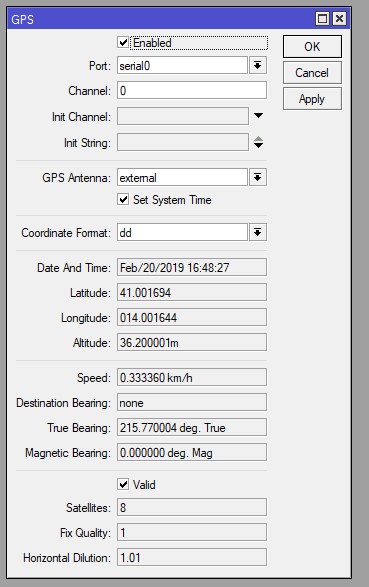Click the Channel input field
The width and height of the screenshot is (369, 587).
(192, 91)
